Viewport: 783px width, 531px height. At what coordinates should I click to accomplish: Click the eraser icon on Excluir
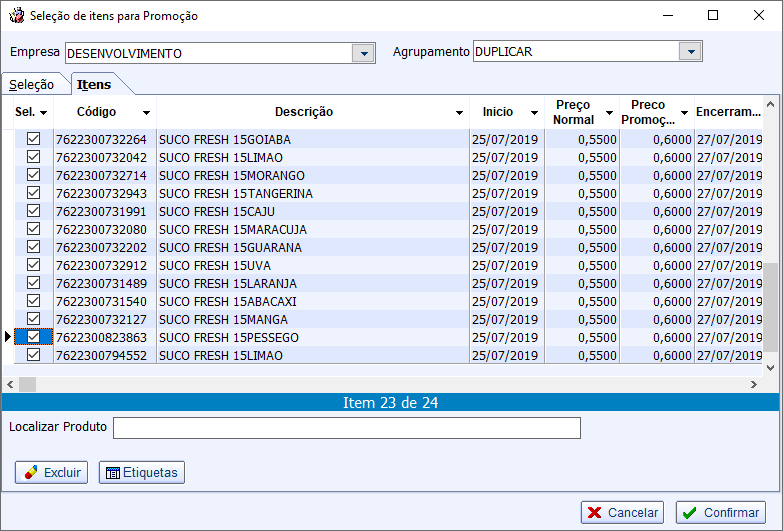pos(31,472)
